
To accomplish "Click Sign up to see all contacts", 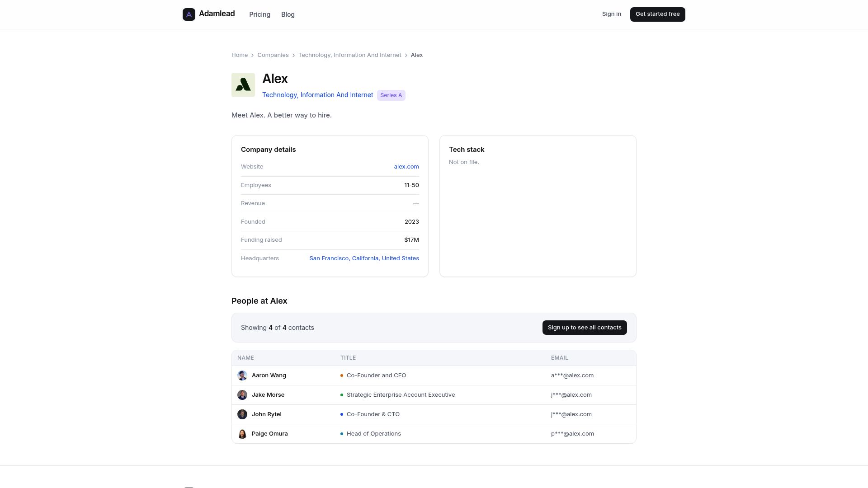I will coord(585,328).
